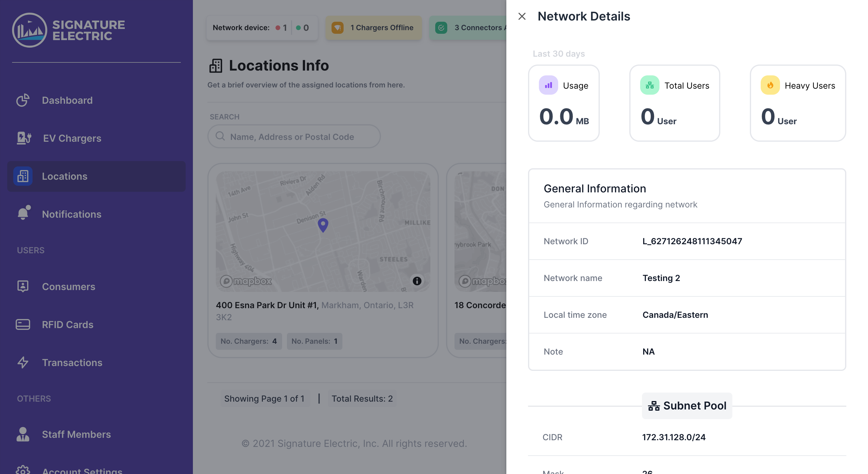
Task: Click the yellow Heavy Users flame icon
Action: (x=770, y=85)
